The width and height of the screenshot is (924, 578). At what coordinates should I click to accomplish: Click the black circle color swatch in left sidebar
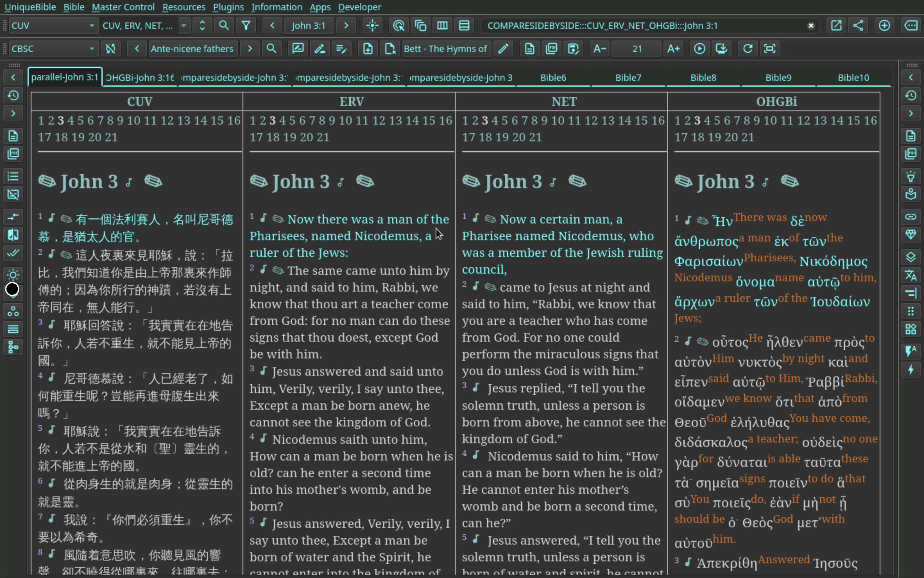point(12,289)
